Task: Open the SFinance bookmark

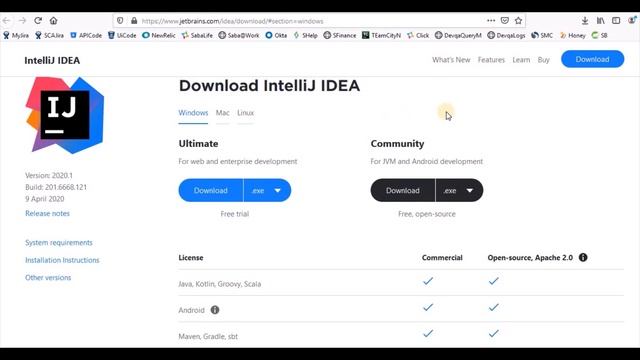Action: click(x=340, y=36)
